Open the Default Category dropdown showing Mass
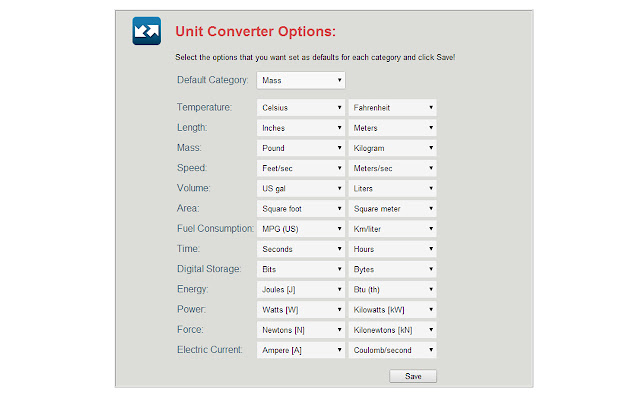Screen dimensions: 640x400 pos(301,80)
